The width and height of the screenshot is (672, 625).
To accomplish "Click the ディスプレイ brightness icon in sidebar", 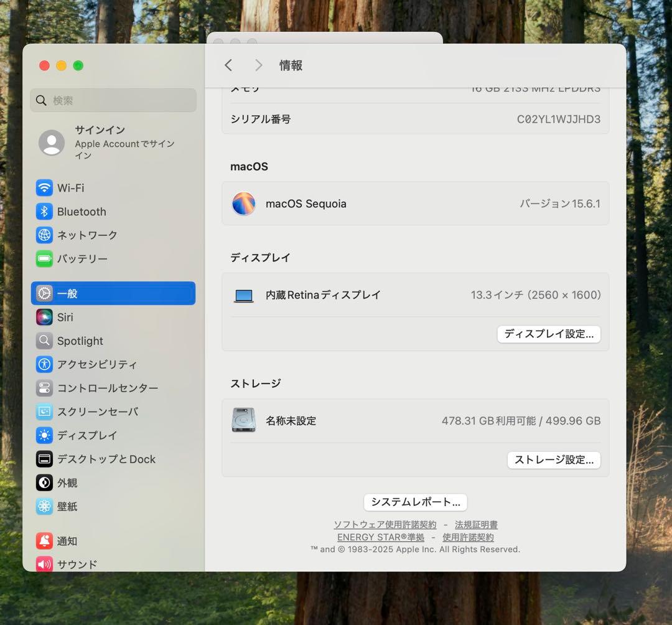I will [44, 435].
